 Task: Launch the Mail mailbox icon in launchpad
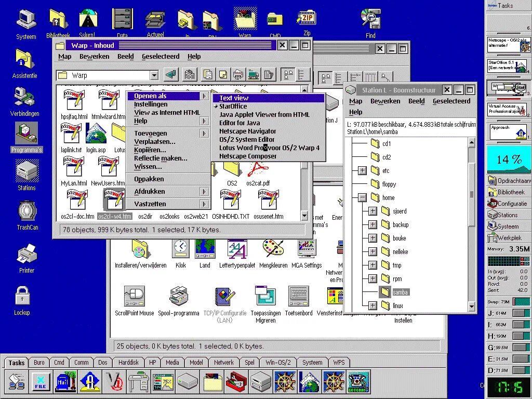66,381
